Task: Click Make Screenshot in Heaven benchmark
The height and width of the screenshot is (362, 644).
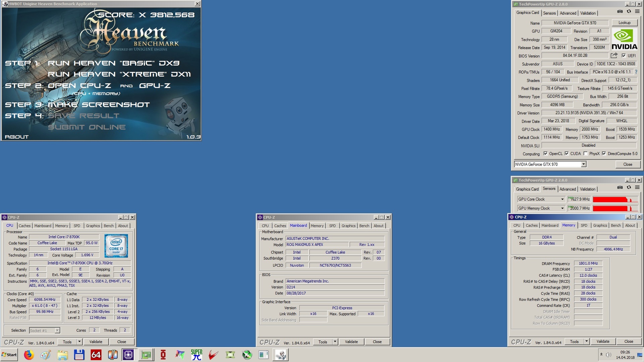Action: (99, 105)
